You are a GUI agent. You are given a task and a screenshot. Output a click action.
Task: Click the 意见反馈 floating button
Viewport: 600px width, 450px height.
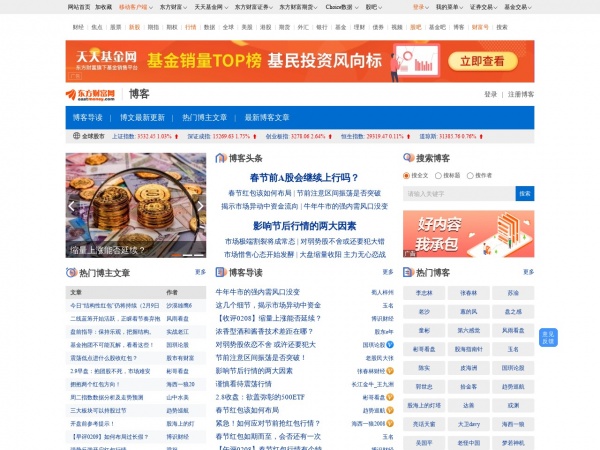click(548, 338)
